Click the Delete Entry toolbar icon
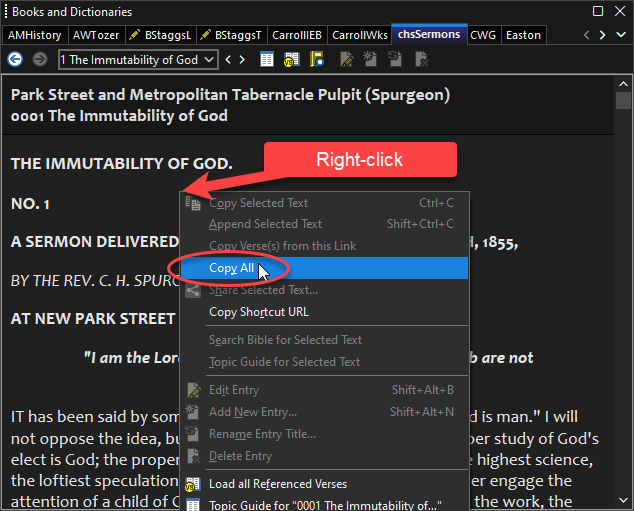Image resolution: width=634 pixels, height=511 pixels. [x=421, y=59]
